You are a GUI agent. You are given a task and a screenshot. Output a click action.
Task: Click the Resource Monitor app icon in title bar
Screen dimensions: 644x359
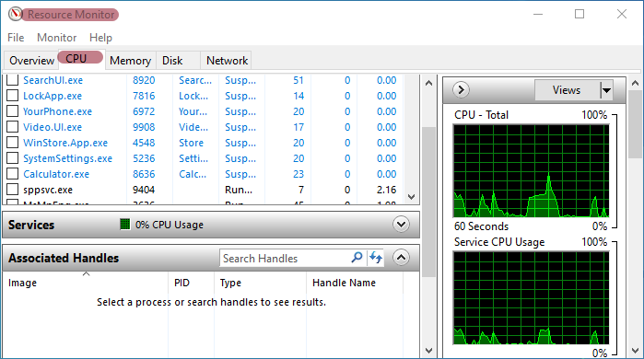15,14
